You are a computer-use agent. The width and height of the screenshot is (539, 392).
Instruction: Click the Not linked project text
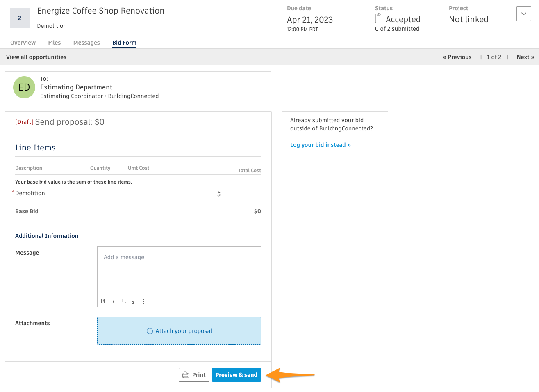[468, 19]
